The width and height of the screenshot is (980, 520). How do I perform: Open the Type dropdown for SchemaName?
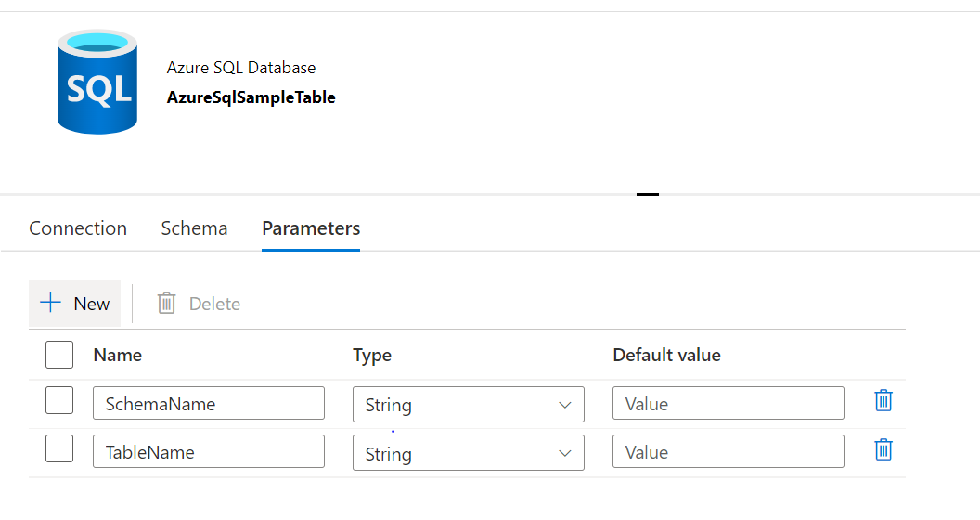pyautogui.click(x=468, y=405)
